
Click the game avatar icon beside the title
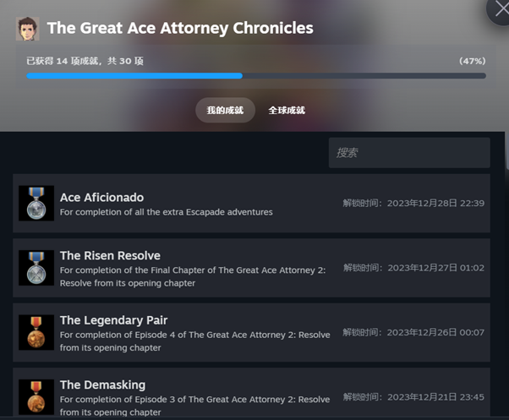(x=28, y=29)
